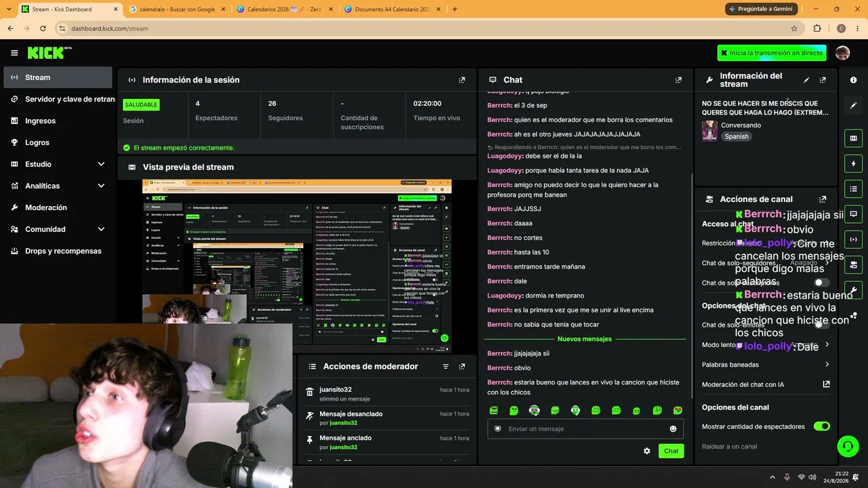Expand the Estudio sidebar section
Screen dimensions: 868x488
coord(101,164)
